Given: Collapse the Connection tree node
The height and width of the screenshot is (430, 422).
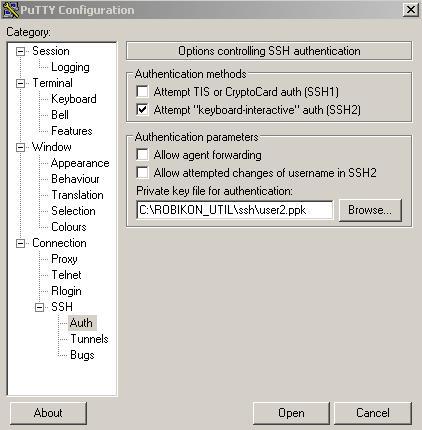Looking at the screenshot, I should coord(20,243).
